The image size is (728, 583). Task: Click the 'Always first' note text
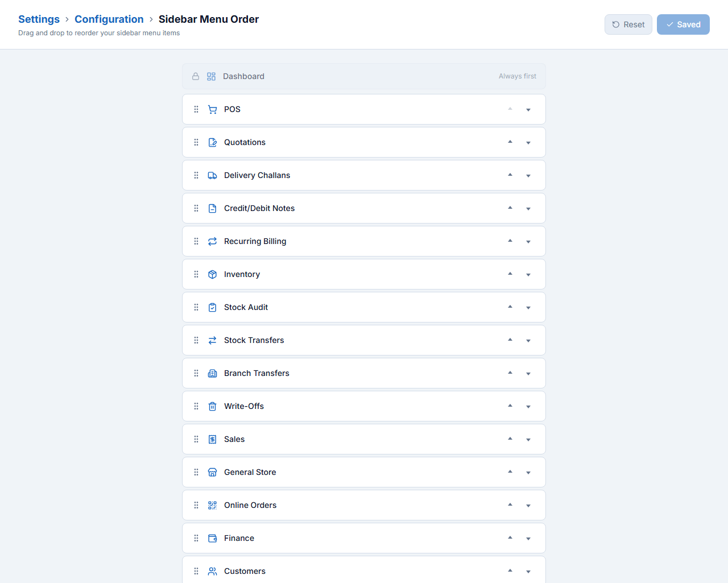pos(518,76)
